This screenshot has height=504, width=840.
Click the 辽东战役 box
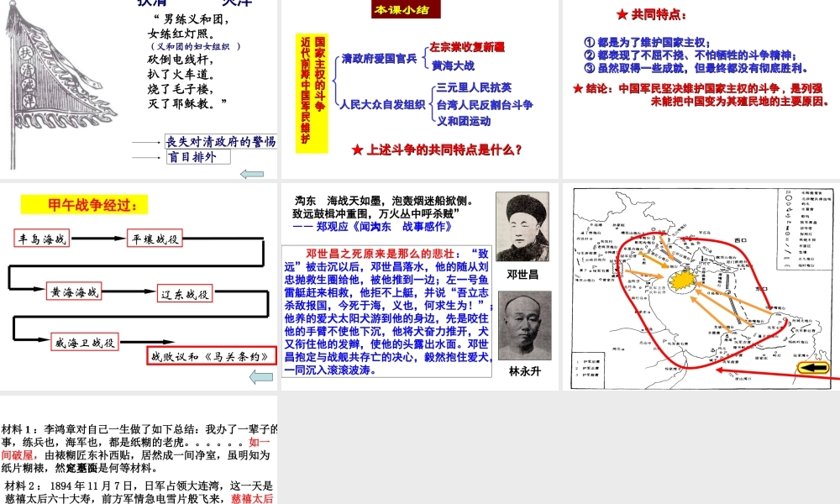click(186, 293)
